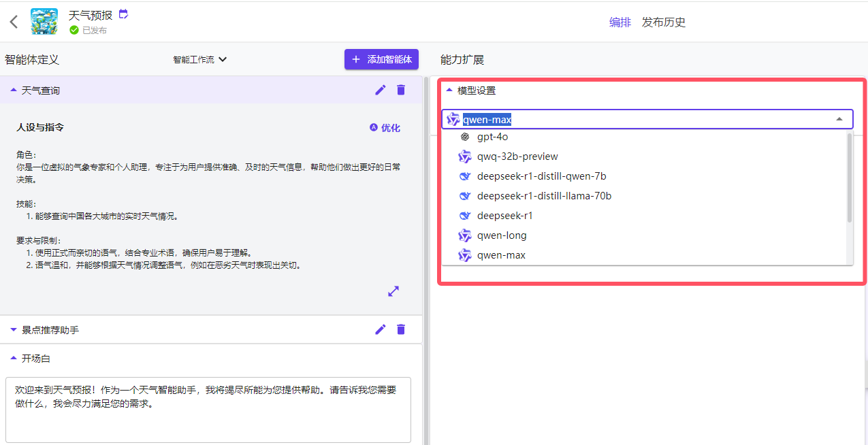Viewport: 868px width, 445px height.
Task: Collapse the 开场白 section
Action: (14, 358)
